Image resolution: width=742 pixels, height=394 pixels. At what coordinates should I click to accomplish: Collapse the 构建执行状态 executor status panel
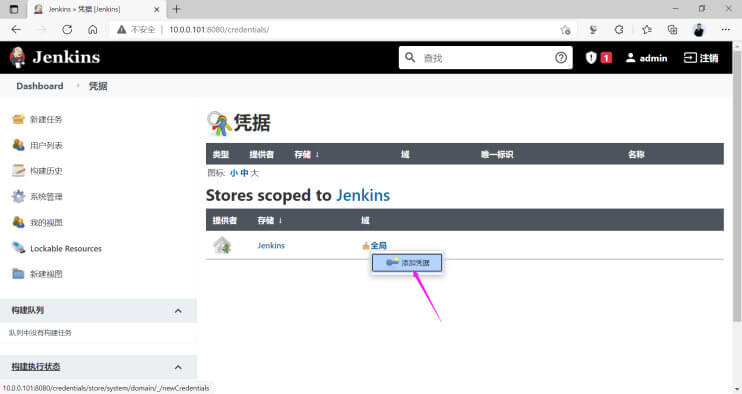click(178, 367)
